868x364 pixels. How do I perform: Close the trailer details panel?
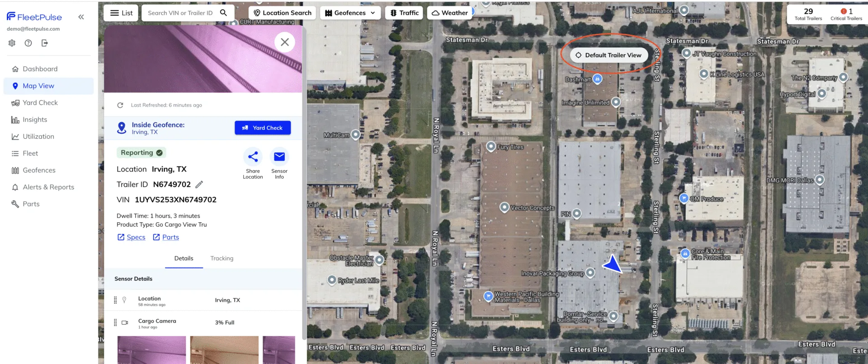[x=285, y=42]
